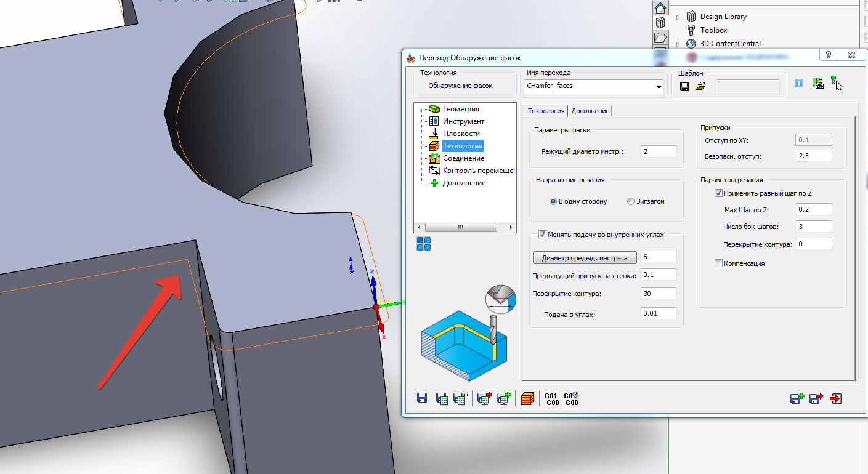Click the Перекрытие контура field with value 30

coord(659,294)
